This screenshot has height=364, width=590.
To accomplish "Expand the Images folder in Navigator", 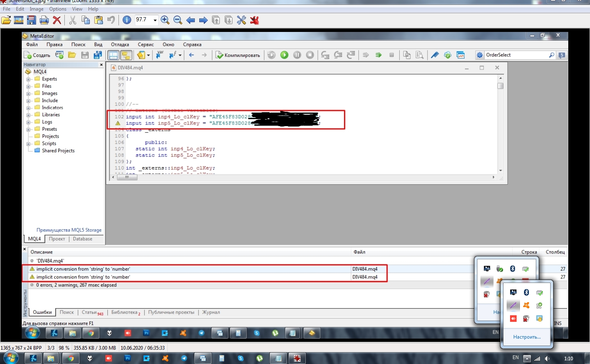I will [x=29, y=94].
